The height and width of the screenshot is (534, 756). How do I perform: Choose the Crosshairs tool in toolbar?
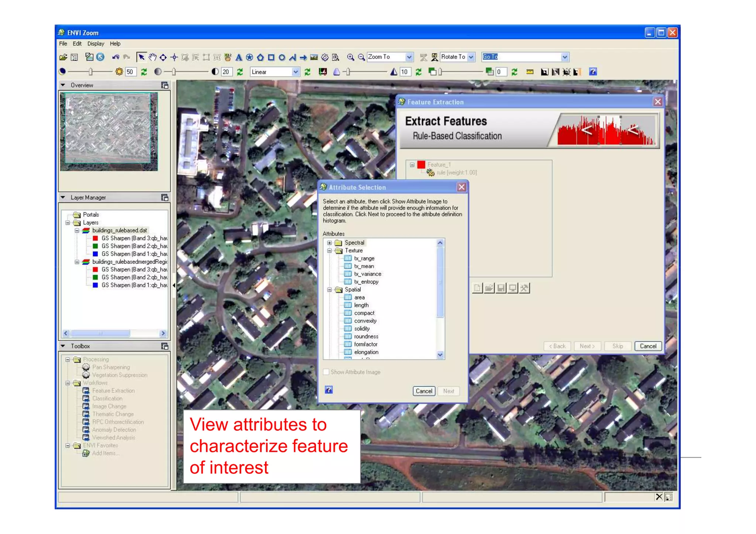pyautogui.click(x=174, y=57)
